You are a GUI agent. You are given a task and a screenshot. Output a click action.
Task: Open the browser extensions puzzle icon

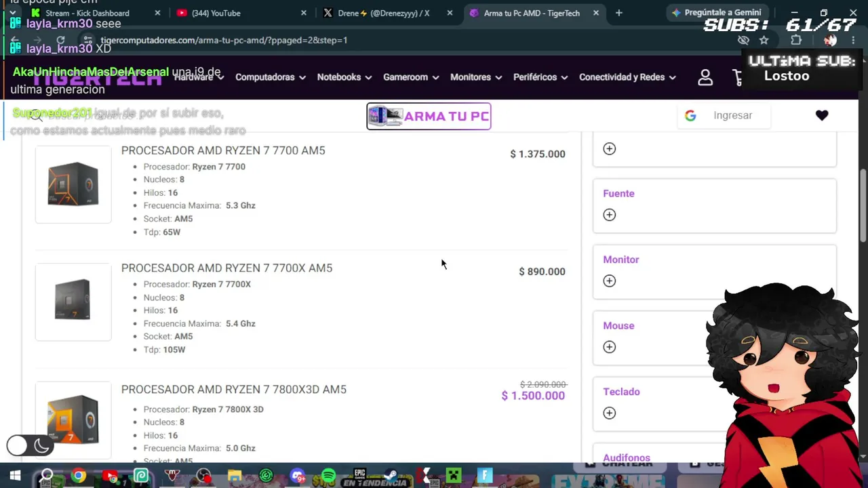coord(796,40)
